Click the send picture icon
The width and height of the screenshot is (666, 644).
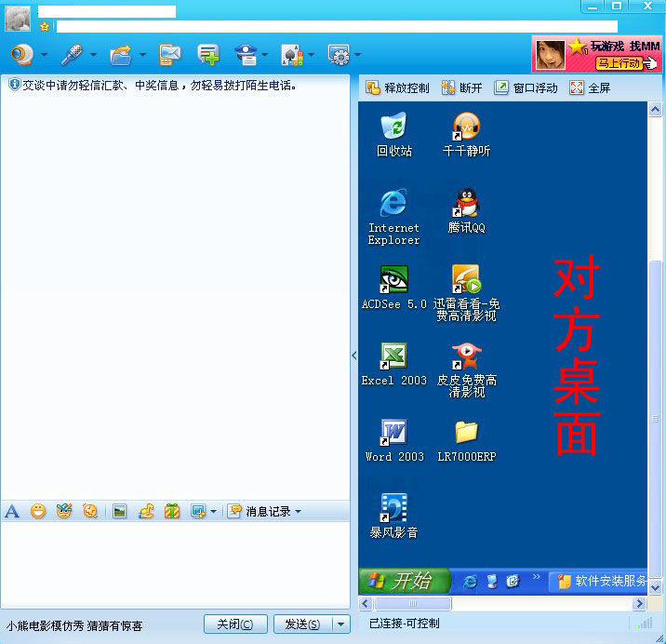[x=119, y=511]
